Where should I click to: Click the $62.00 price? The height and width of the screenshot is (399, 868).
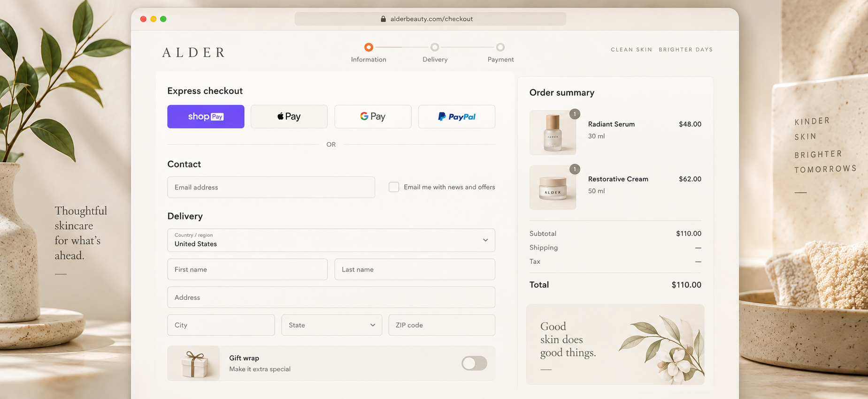[690, 179]
